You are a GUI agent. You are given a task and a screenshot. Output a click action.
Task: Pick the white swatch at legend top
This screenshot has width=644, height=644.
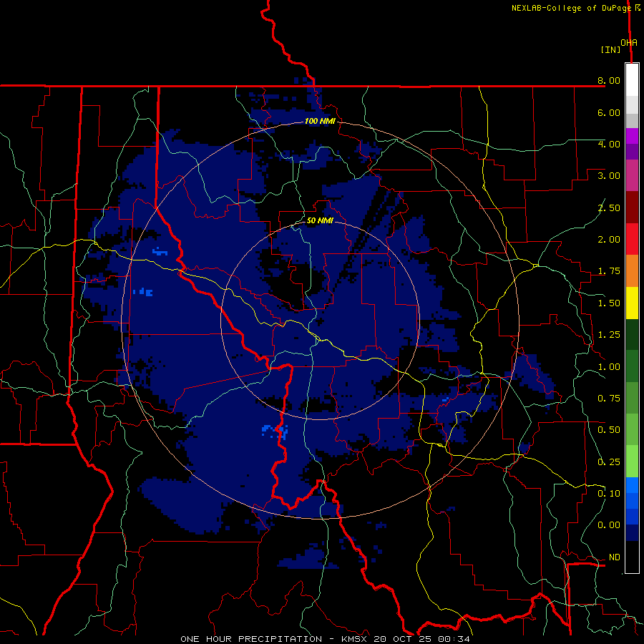(x=632, y=80)
